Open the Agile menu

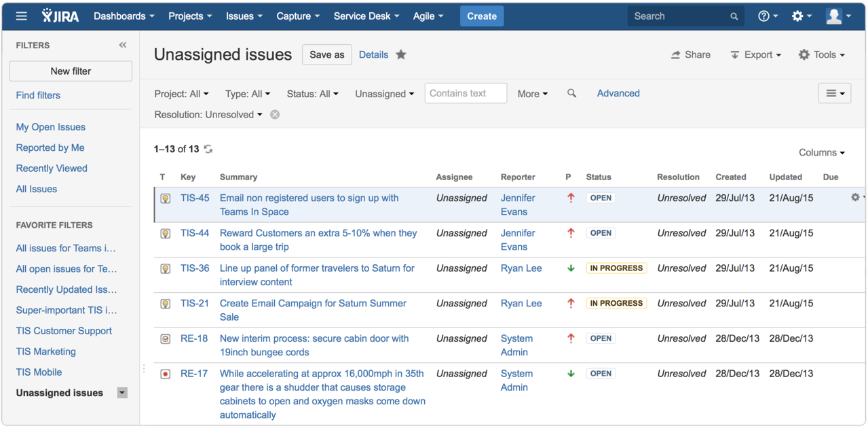point(428,16)
